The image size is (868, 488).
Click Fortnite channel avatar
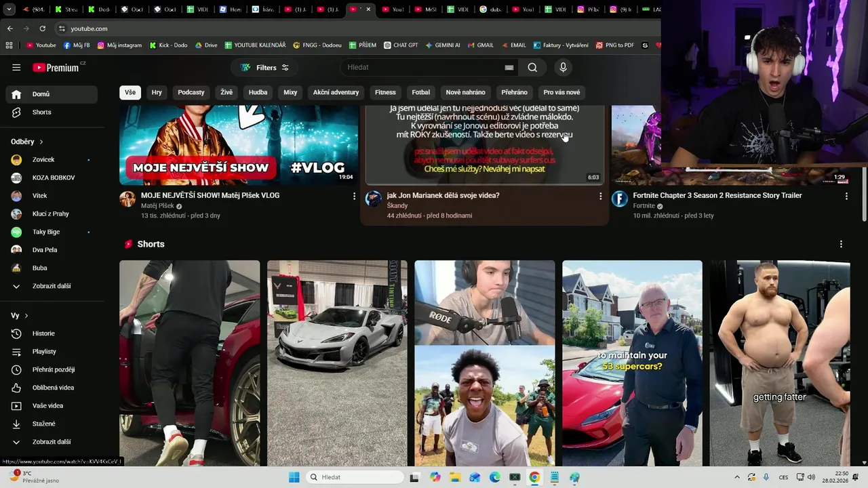[620, 199]
